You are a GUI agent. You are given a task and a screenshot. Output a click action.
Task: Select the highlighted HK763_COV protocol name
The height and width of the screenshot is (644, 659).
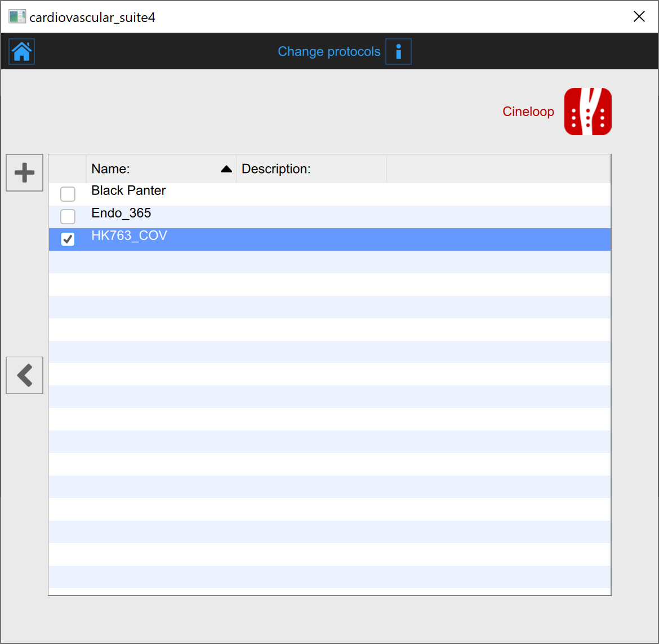point(129,236)
